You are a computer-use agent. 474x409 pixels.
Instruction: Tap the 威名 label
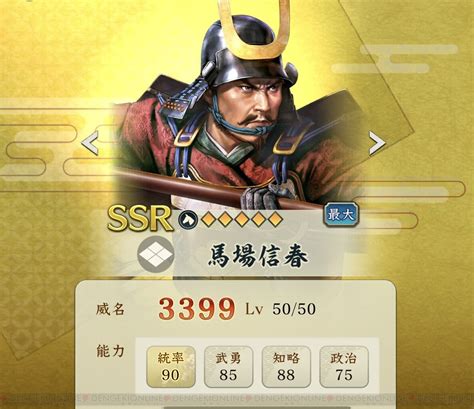(x=110, y=309)
